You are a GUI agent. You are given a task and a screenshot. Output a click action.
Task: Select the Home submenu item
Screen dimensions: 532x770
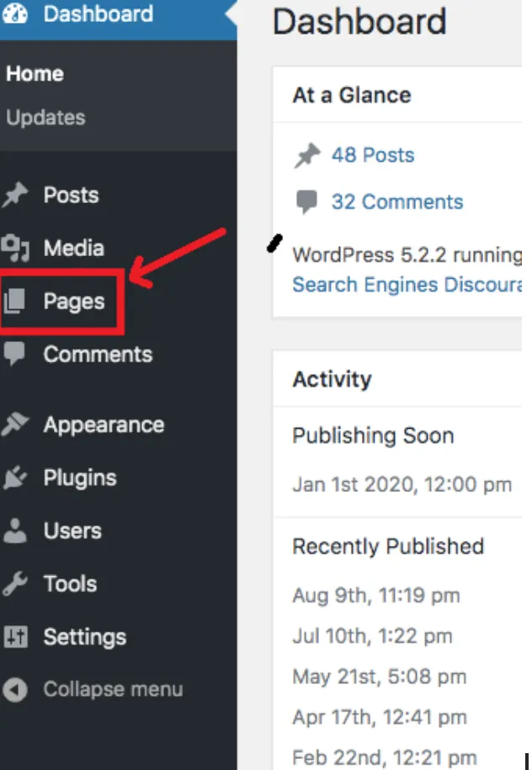(35, 74)
